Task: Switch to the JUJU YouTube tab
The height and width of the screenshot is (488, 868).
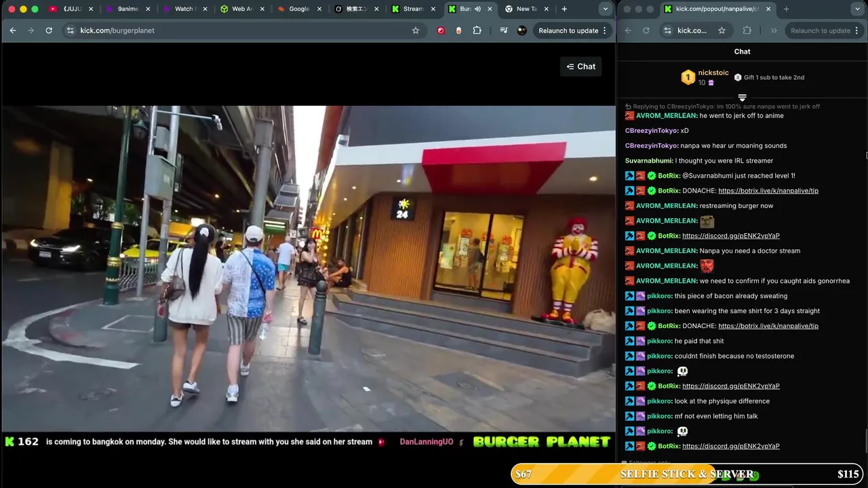Action: pos(72,9)
